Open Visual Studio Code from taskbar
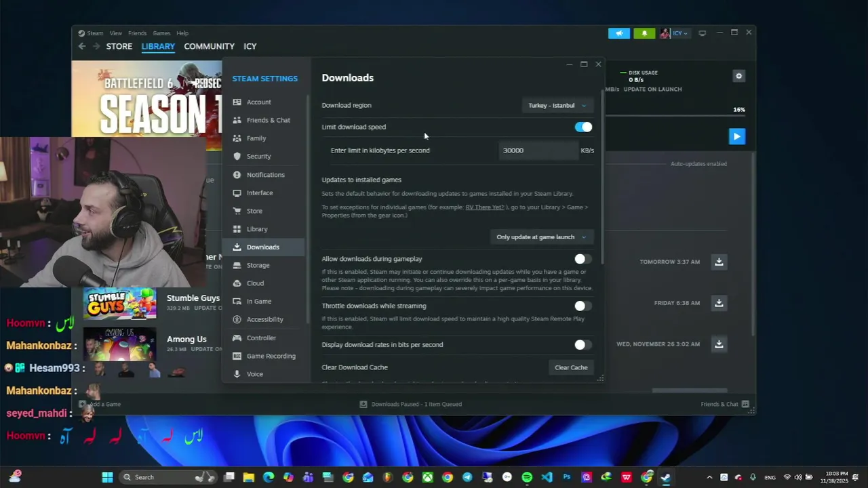 pyautogui.click(x=547, y=477)
